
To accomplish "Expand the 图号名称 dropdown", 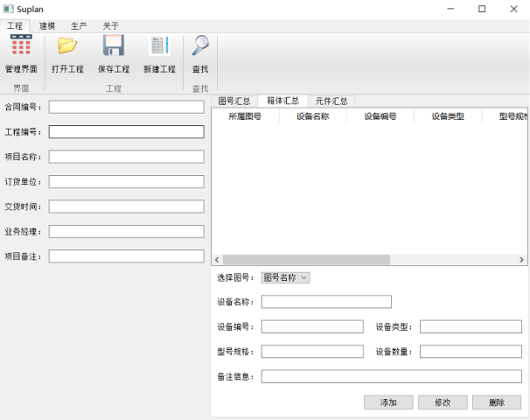I will [285, 277].
